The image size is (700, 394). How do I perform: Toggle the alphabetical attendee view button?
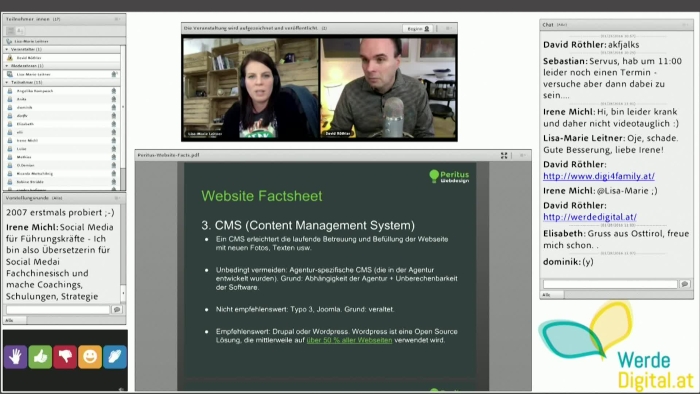[x=20, y=31]
